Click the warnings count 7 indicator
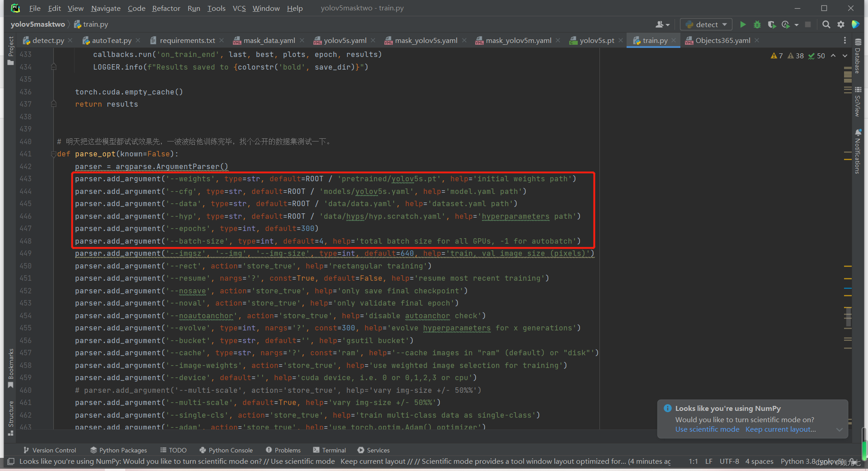 777,56
